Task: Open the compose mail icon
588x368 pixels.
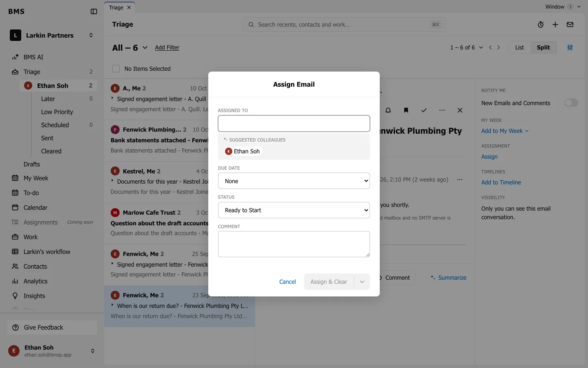Action: (x=570, y=25)
